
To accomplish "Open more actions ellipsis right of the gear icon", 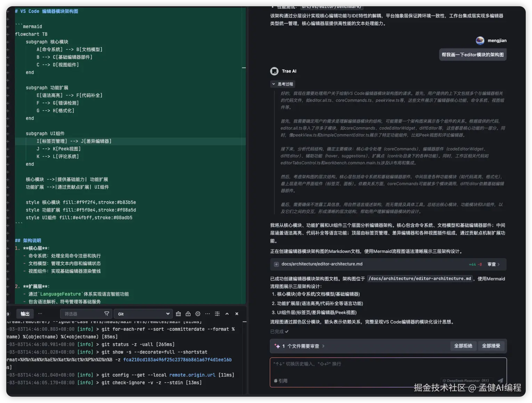I will (x=208, y=314).
